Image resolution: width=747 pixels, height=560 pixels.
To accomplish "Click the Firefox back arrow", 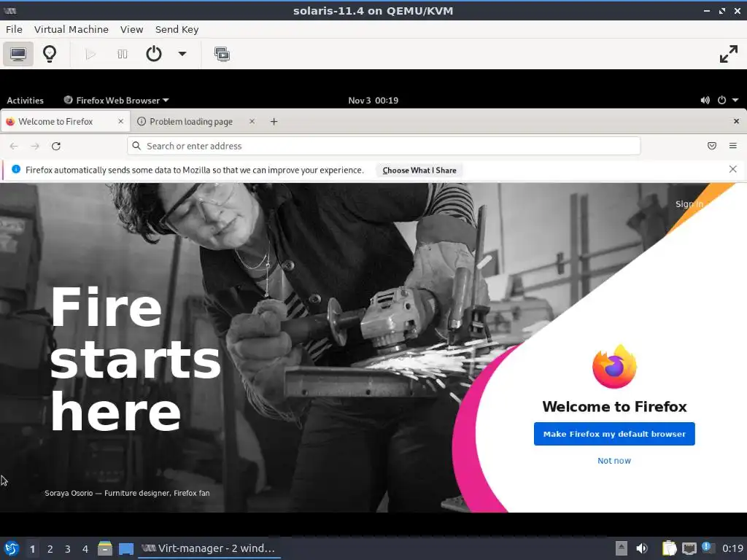I will (14, 146).
